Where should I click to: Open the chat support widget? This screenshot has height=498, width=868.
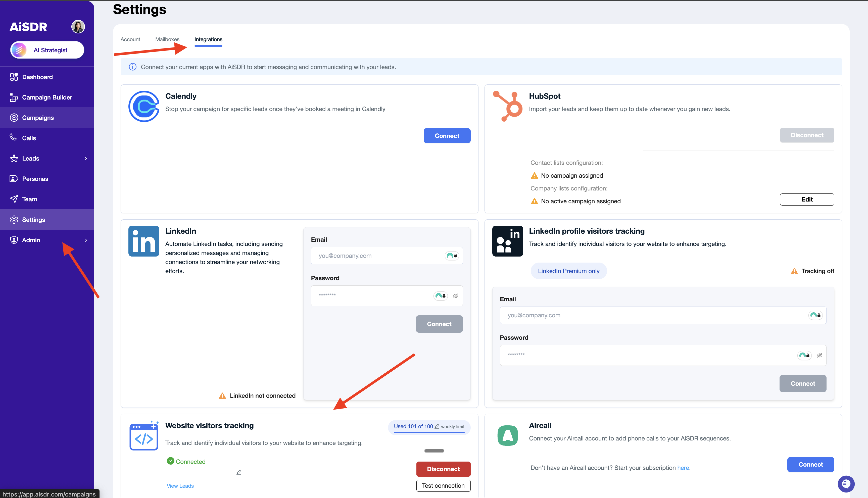click(846, 484)
